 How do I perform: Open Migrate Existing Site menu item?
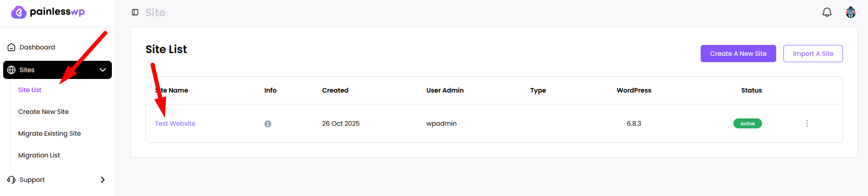(x=50, y=133)
